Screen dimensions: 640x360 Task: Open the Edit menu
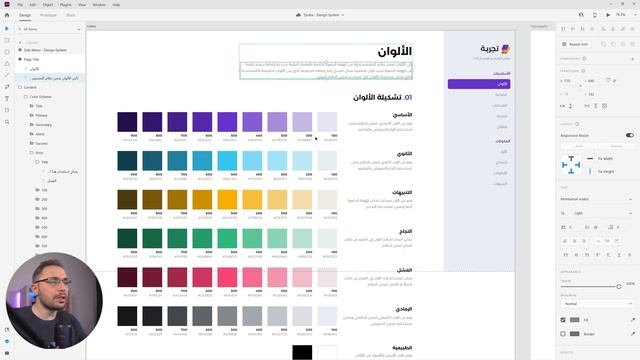[x=33, y=4]
